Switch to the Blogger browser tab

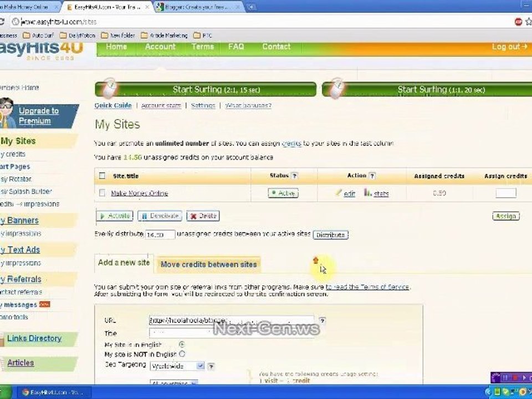(x=198, y=7)
